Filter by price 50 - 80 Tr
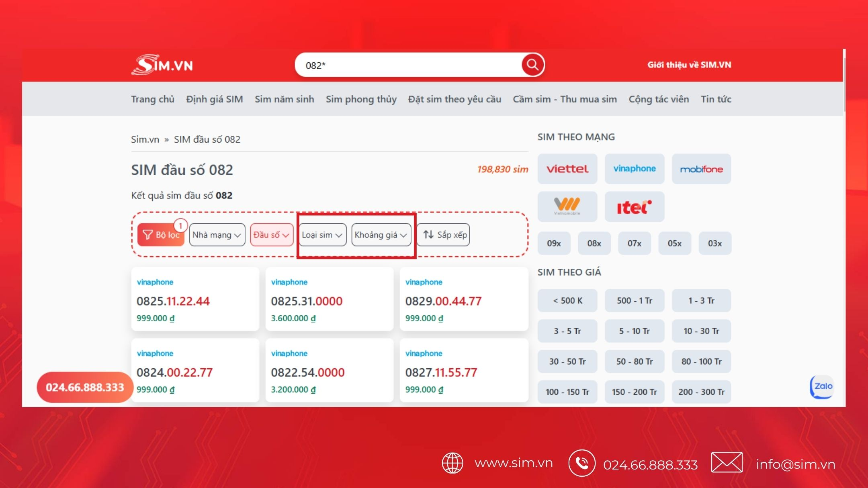The height and width of the screenshot is (488, 868). tap(634, 361)
